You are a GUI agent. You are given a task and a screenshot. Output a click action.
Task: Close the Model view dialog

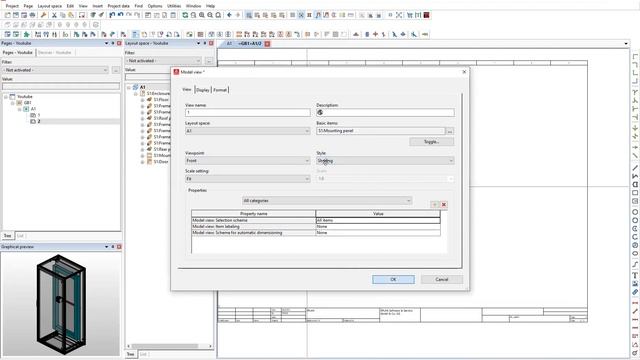(464, 72)
